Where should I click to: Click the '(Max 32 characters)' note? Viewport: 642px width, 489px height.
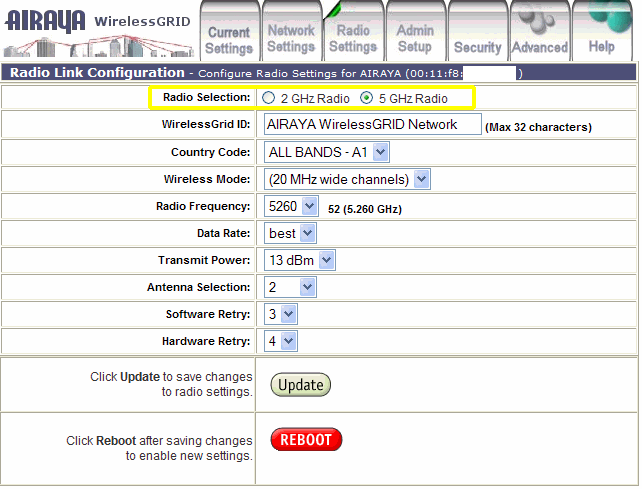click(x=538, y=127)
